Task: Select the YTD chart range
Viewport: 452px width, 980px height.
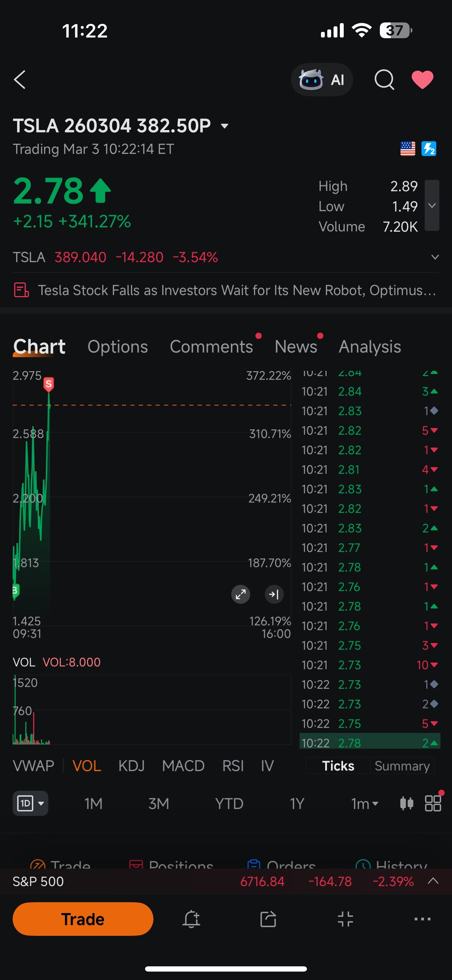Action: pyautogui.click(x=229, y=803)
